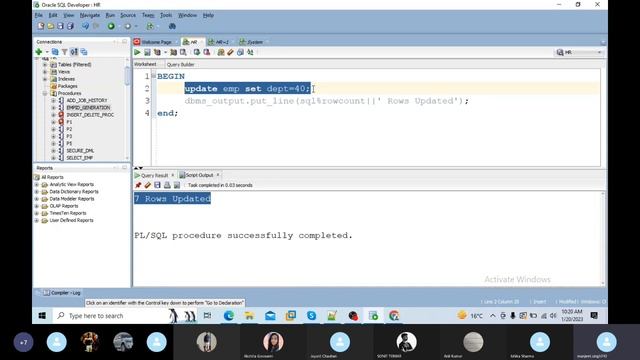The image size is (640, 360).
Task: Open Chrome from the taskbar
Action: tap(394, 316)
